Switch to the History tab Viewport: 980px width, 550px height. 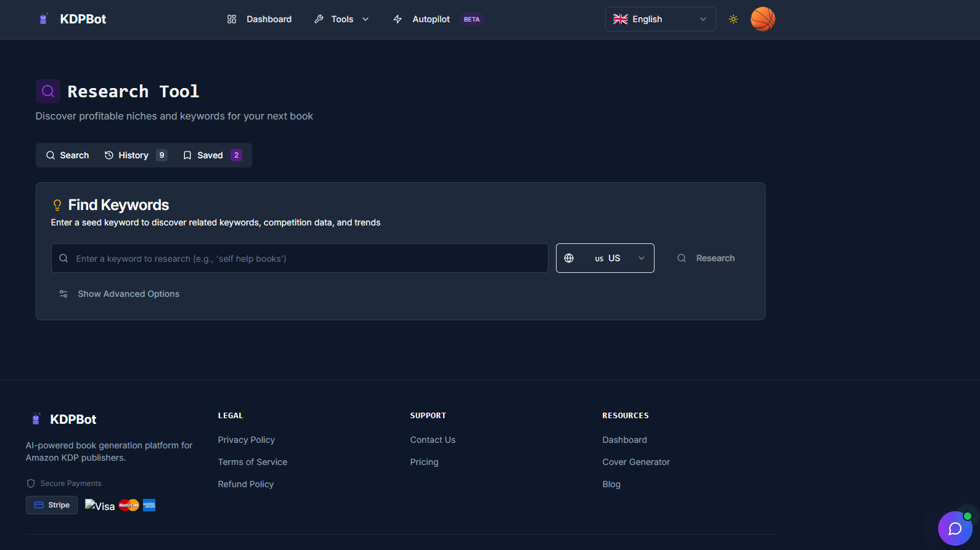click(x=136, y=155)
